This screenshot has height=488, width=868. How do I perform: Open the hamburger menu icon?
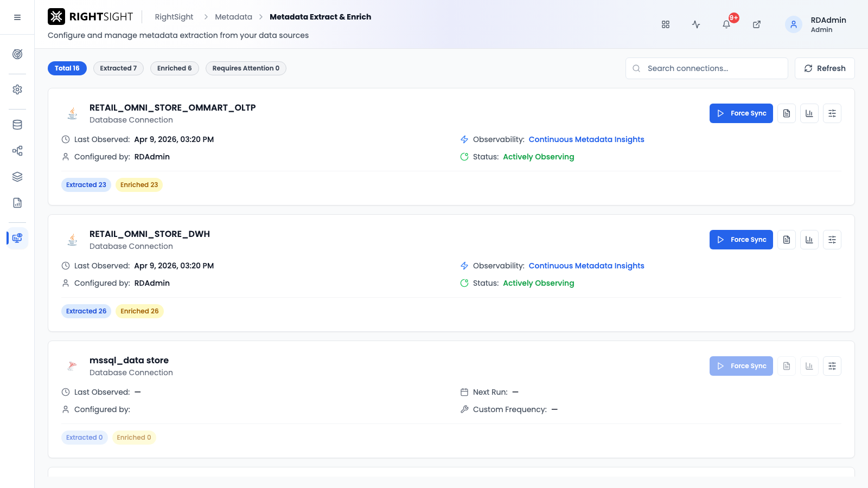pyautogui.click(x=17, y=17)
